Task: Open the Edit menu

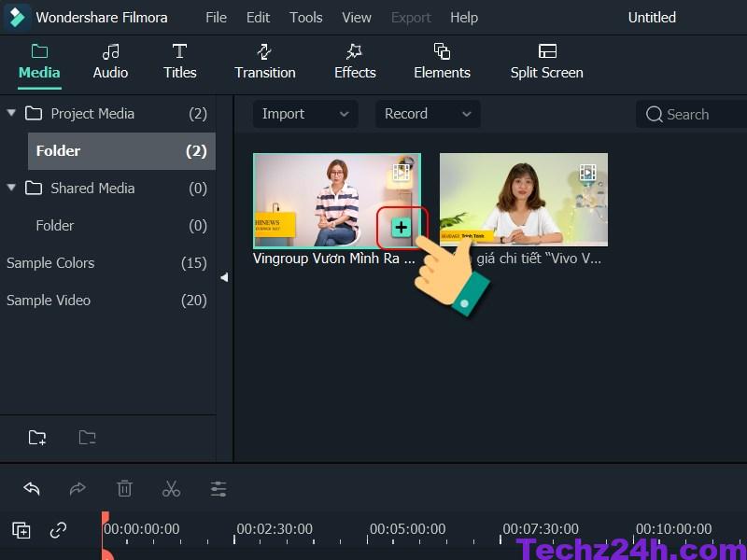Action: tap(258, 18)
